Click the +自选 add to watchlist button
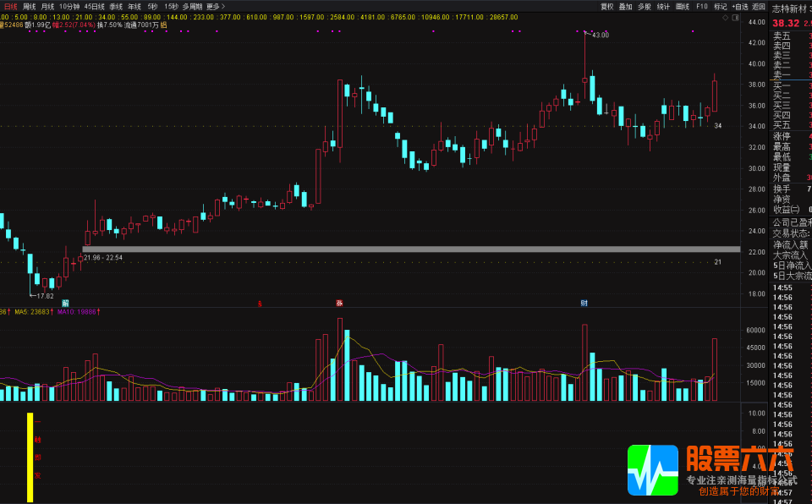812x504 pixels. click(738, 6)
